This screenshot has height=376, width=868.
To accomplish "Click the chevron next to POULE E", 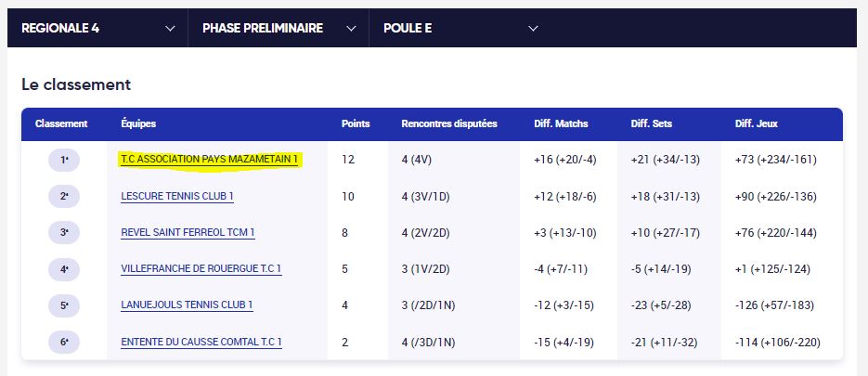I will 533,29.
